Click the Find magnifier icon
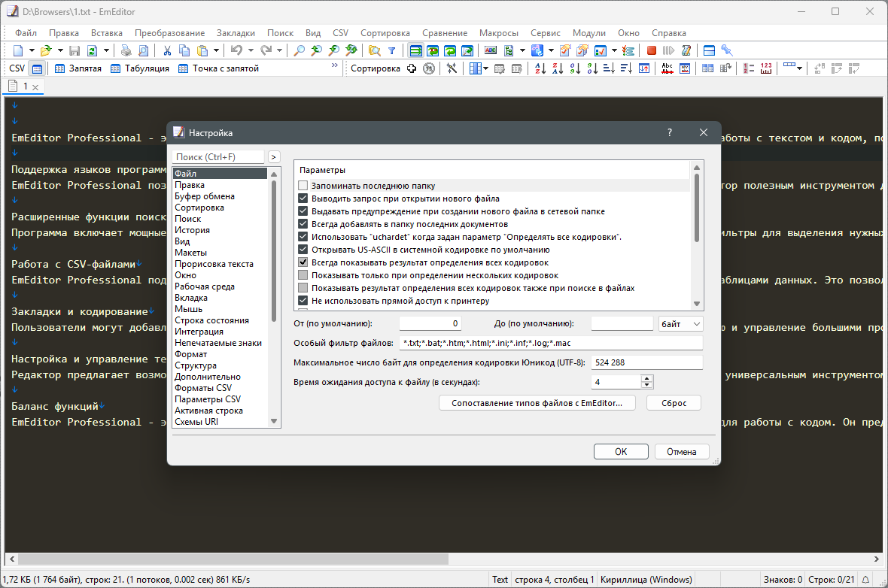 click(299, 50)
